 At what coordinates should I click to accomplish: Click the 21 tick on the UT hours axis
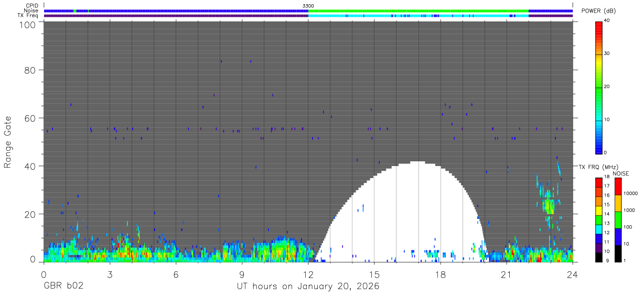point(507,274)
